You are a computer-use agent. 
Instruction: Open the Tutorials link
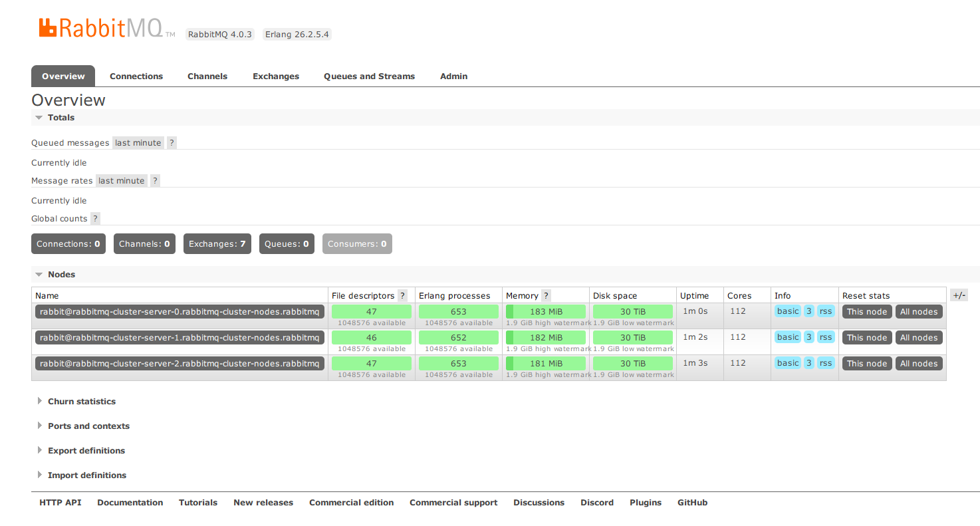pyautogui.click(x=198, y=503)
